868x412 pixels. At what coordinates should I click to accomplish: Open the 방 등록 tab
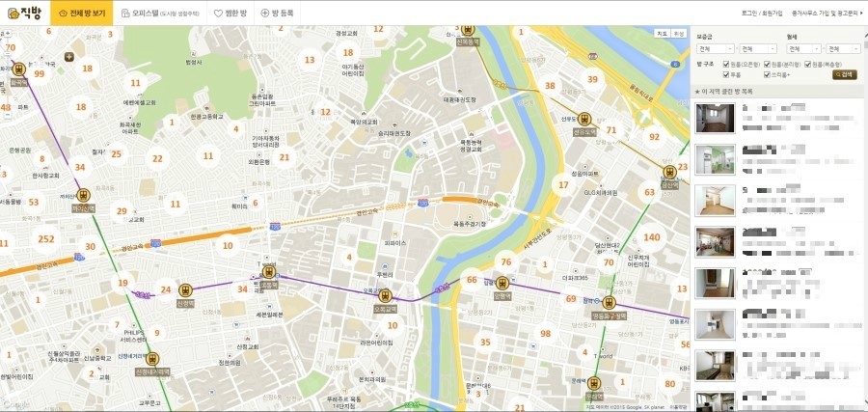tap(278, 13)
